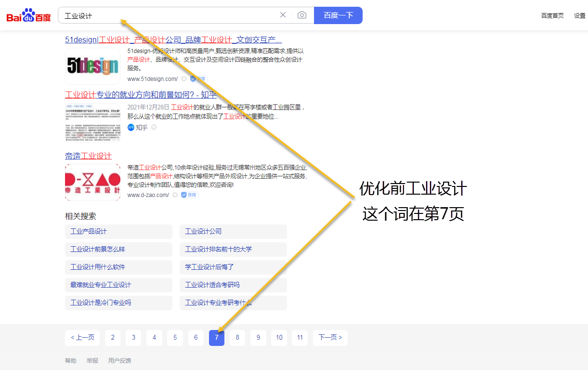Click the 百度一下 search button
The width and height of the screenshot is (588, 370).
338,15
